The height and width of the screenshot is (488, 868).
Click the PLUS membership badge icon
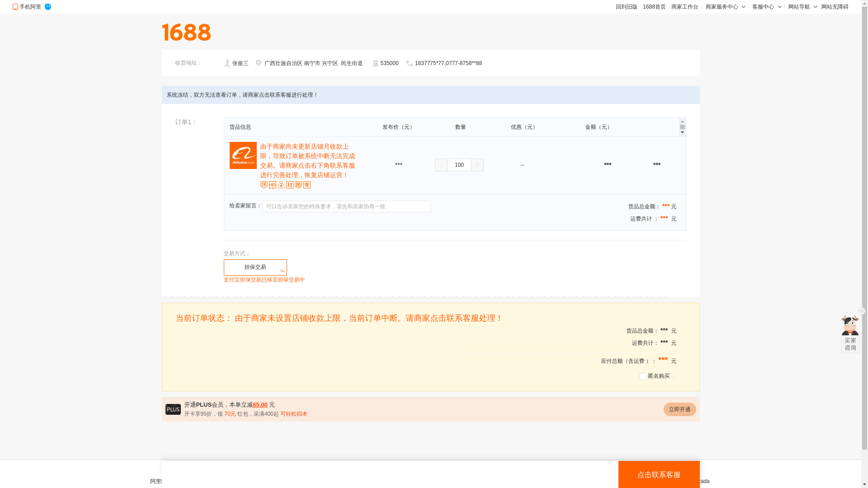[173, 409]
